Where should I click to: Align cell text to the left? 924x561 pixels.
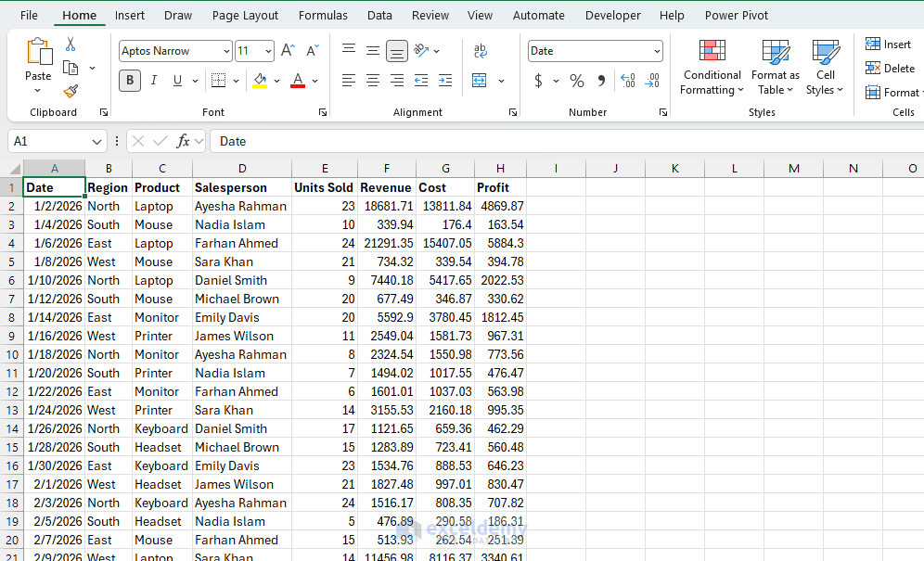click(349, 80)
